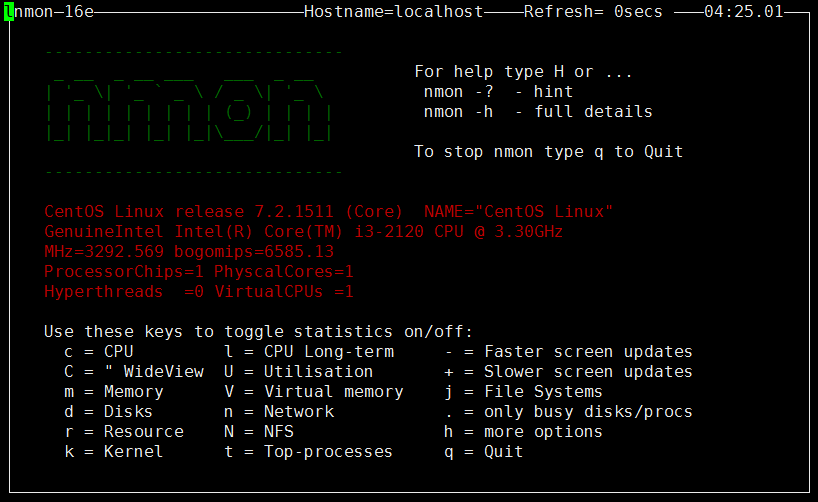This screenshot has height=502, width=818.
Task: Click the 'h = more options' entry
Action: [523, 432]
